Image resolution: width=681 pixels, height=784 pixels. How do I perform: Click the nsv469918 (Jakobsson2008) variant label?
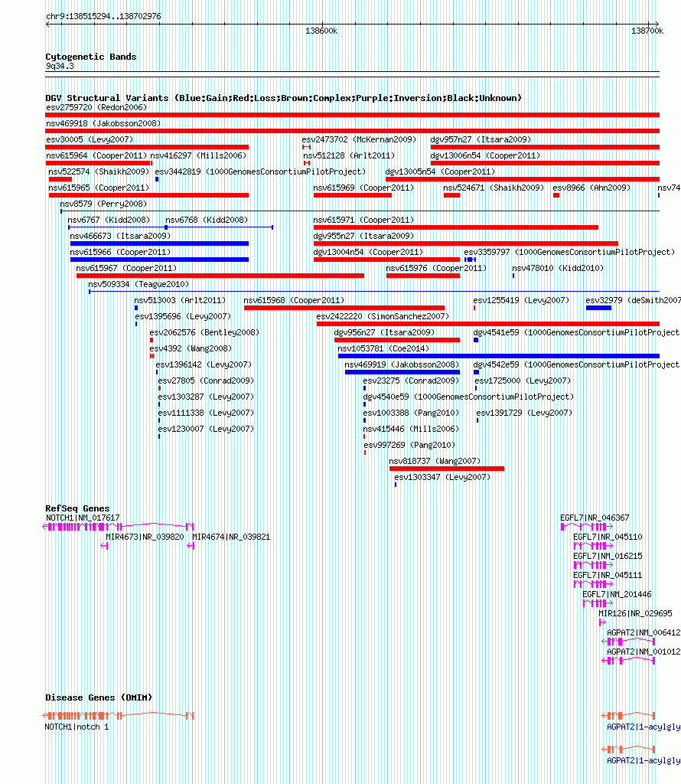coord(103,123)
